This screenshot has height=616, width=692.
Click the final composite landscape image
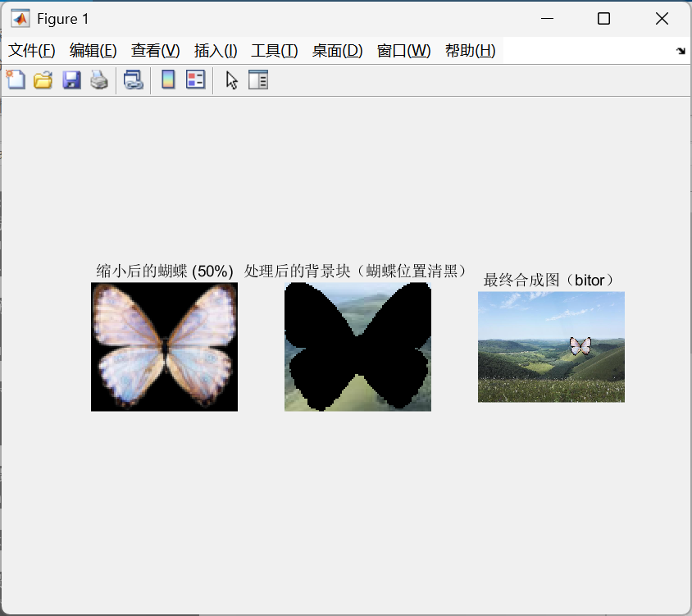pos(551,346)
